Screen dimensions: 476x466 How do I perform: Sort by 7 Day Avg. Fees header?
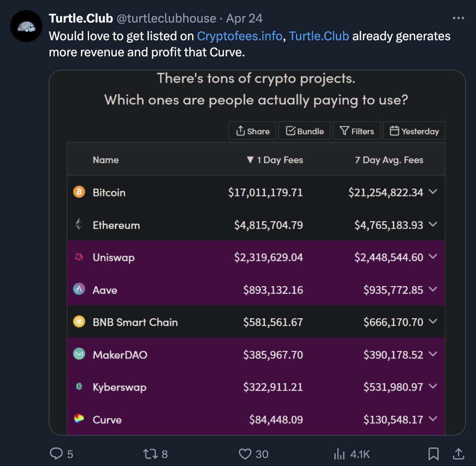click(x=389, y=160)
